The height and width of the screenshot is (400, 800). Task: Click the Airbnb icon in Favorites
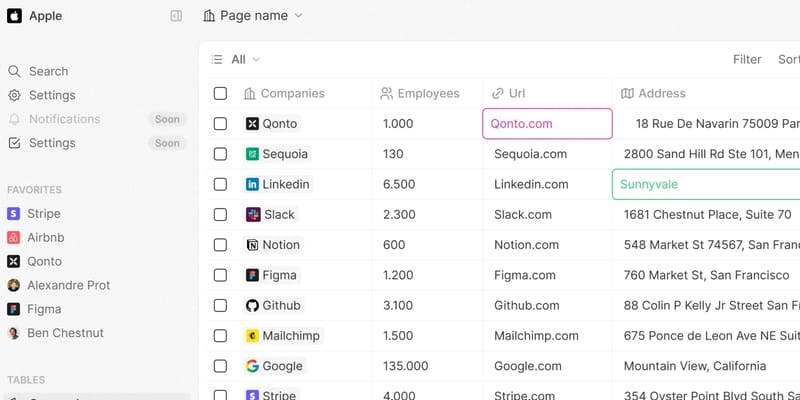[13, 237]
